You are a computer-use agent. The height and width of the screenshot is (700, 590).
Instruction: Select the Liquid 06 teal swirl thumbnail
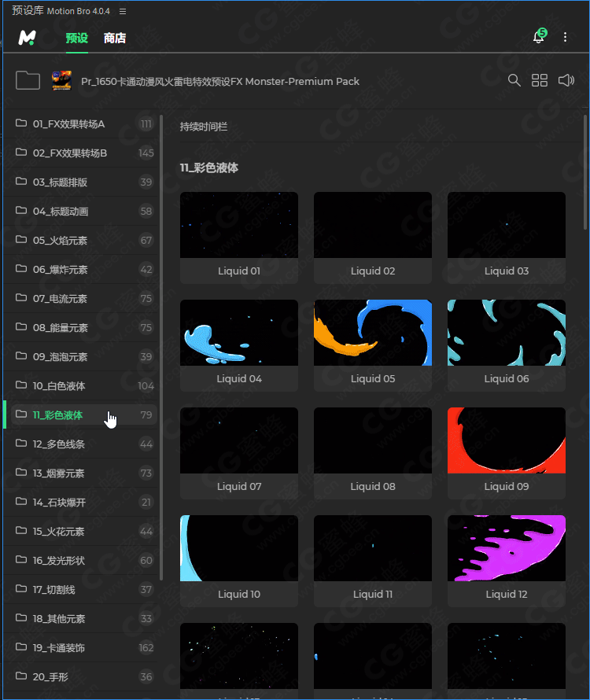507,333
